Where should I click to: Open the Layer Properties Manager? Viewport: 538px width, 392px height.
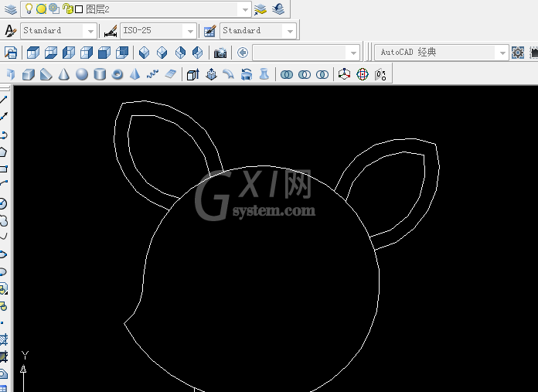coord(11,9)
